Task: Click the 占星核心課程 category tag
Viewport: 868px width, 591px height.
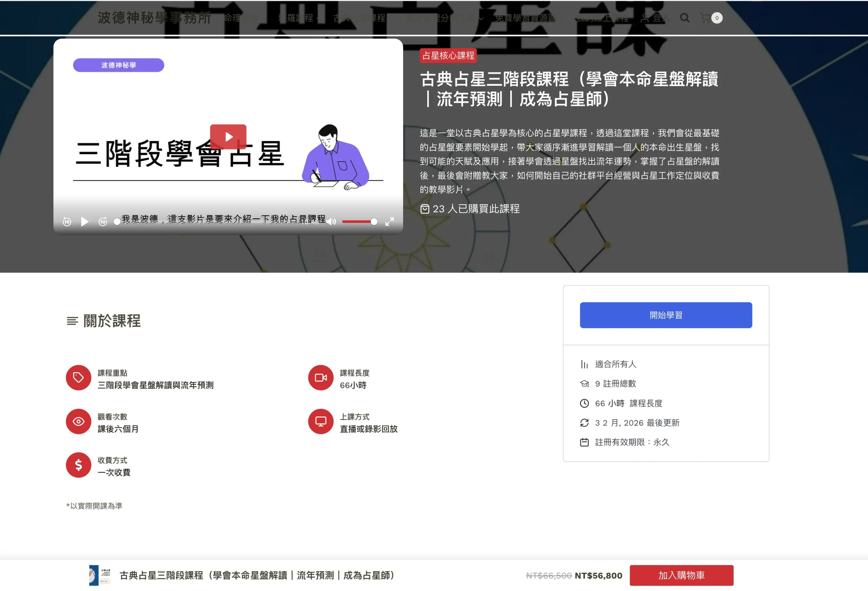Action: [448, 56]
